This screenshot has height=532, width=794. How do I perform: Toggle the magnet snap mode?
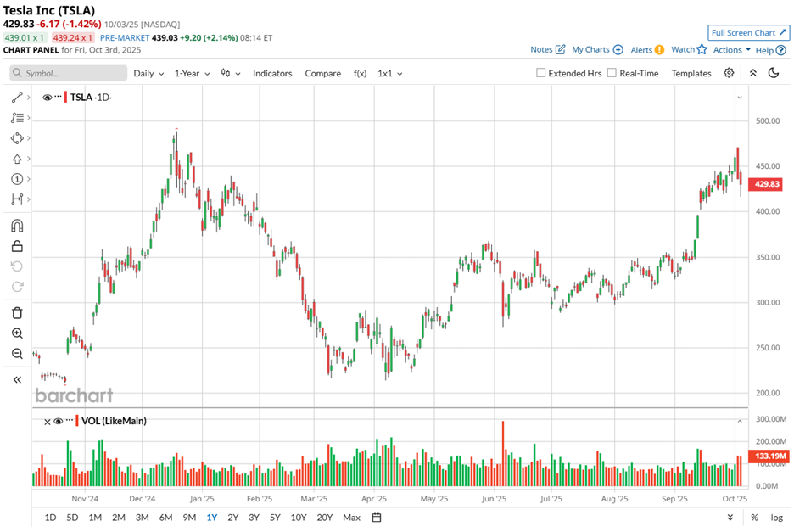tap(17, 226)
